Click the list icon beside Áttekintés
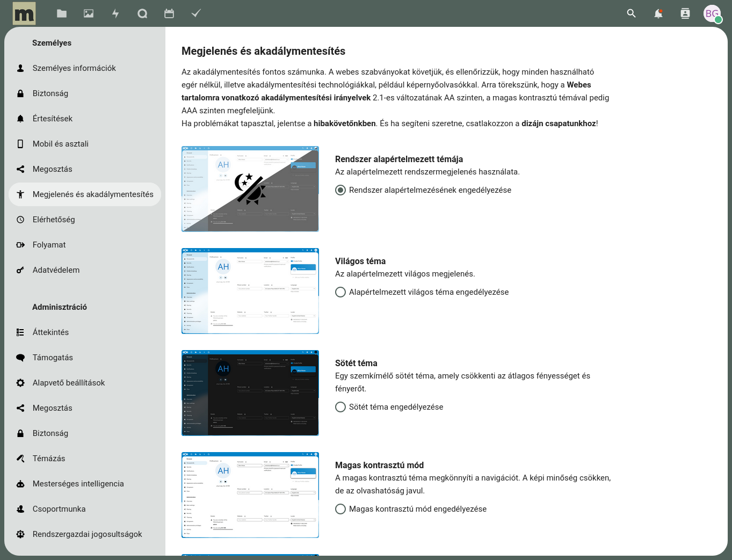Image resolution: width=732 pixels, height=560 pixels. [20, 332]
